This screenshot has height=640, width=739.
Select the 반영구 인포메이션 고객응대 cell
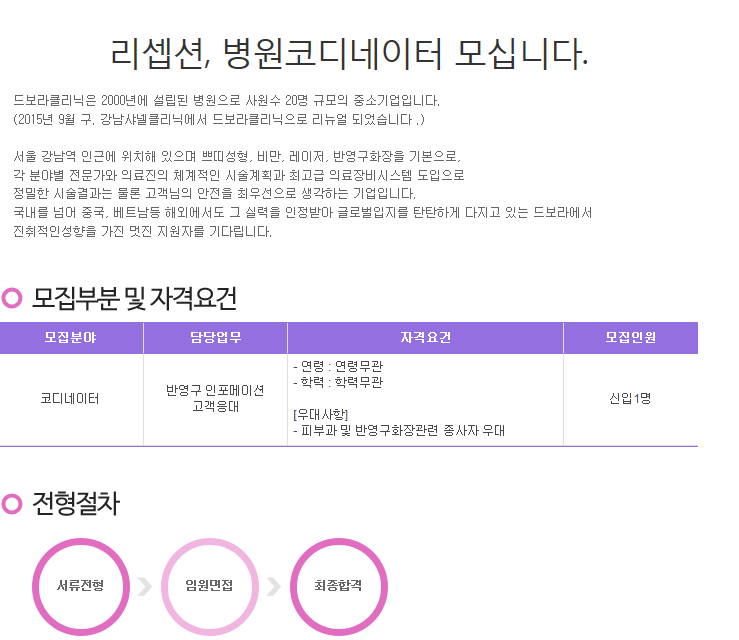[215, 398]
